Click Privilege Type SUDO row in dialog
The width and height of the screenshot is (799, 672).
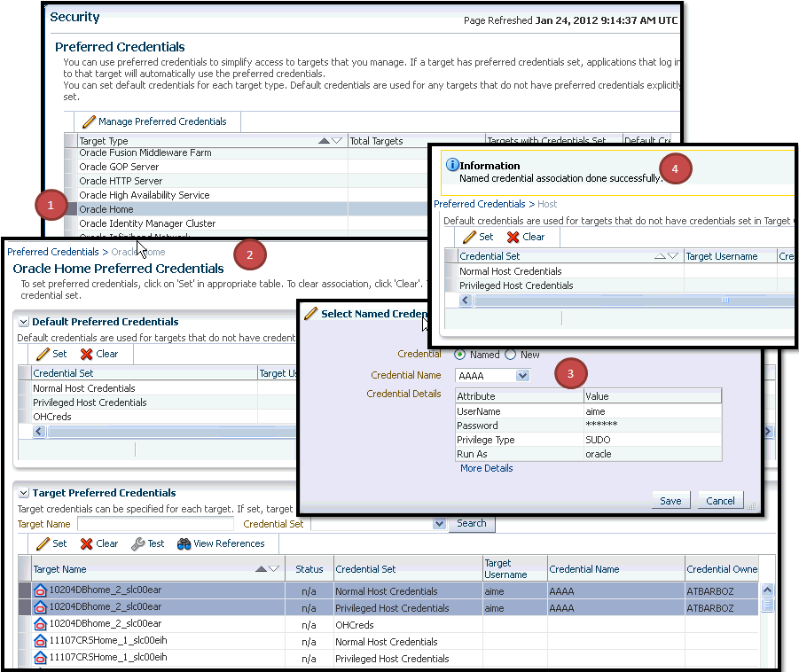click(x=589, y=440)
